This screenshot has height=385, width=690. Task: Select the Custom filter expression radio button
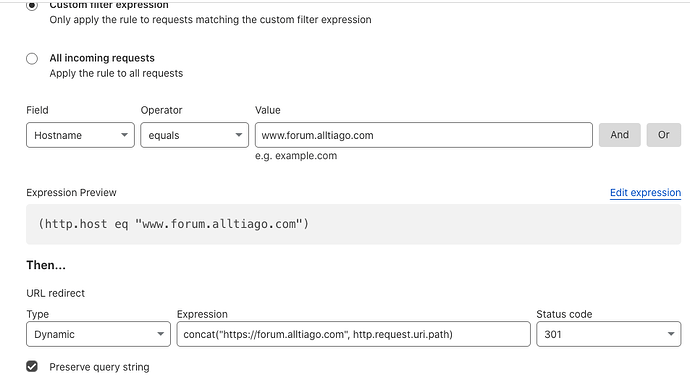coord(32,6)
